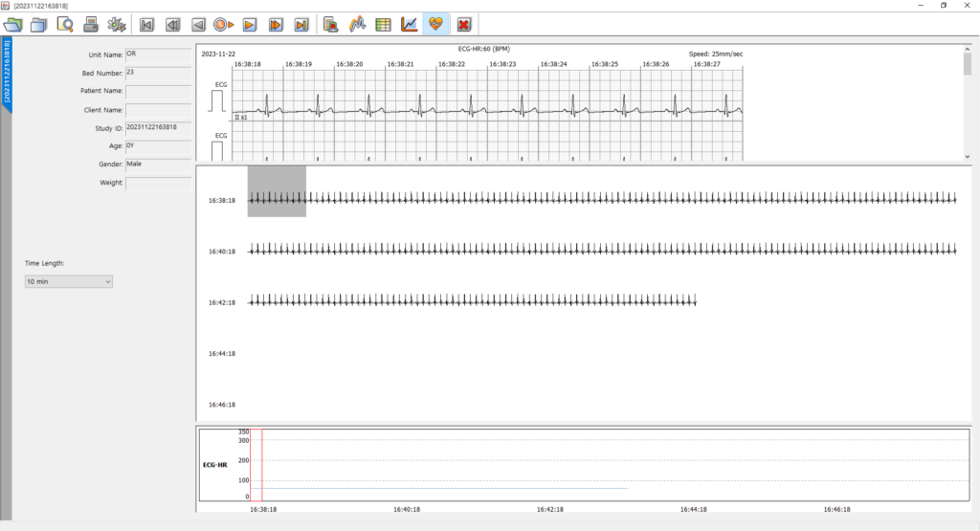Viewport: 980px width, 531px height.
Task: Click the ECG strip scroll-down arrow
Action: pyautogui.click(x=967, y=157)
